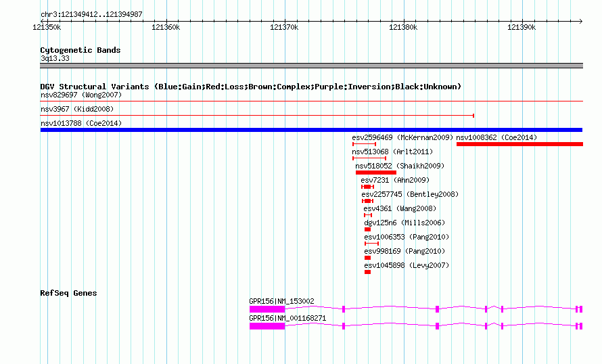The width and height of the screenshot is (602, 364).
Task: Click the red loss bar of nsv1008362
Action: [519, 144]
